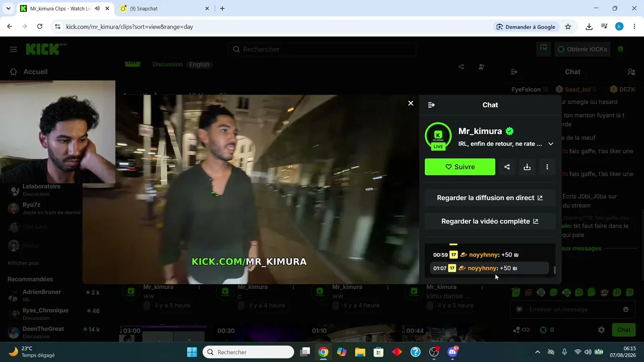Open the Kick sidebar hamburger menu
This screenshot has height=362, width=644.
14,49
